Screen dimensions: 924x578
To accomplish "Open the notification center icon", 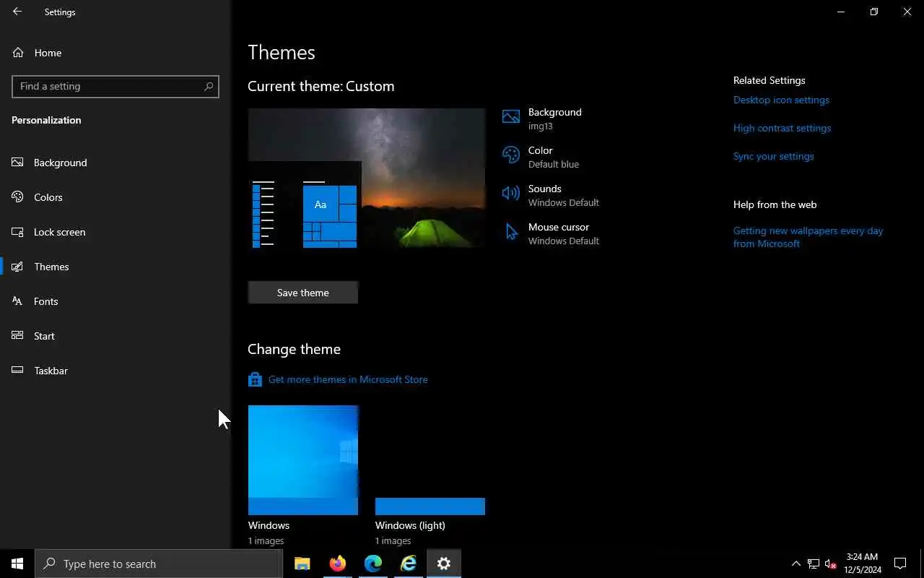I will 900,564.
